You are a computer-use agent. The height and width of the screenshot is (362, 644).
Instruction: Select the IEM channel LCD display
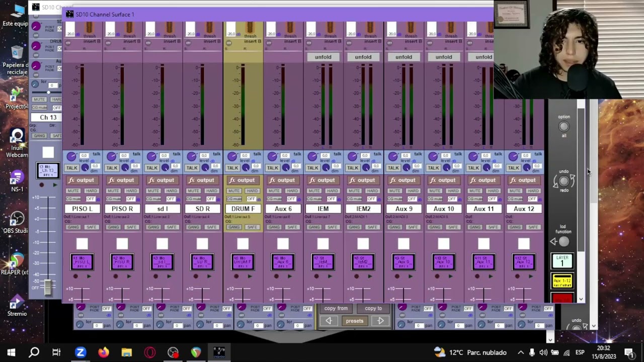coord(323,262)
